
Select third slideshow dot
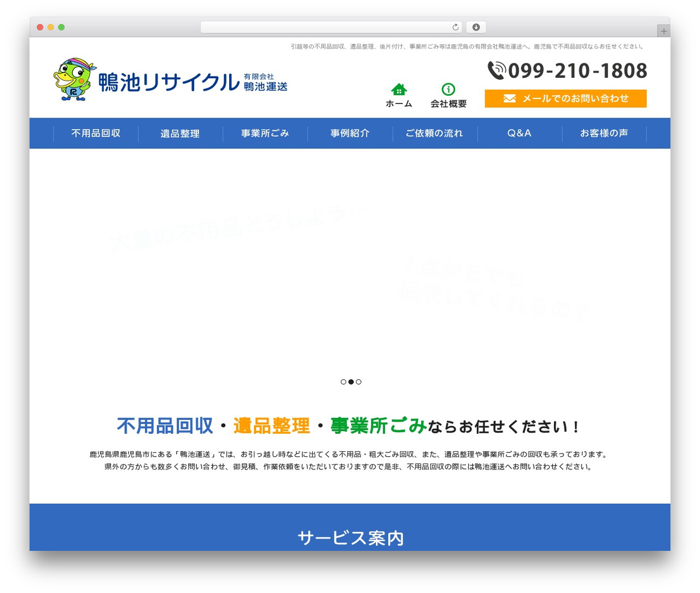pos(359,382)
